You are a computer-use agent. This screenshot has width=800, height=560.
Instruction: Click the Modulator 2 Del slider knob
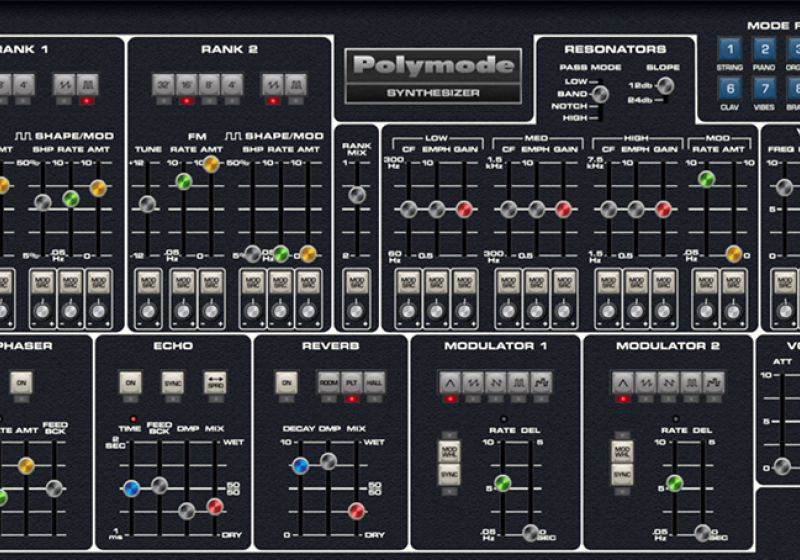click(703, 532)
